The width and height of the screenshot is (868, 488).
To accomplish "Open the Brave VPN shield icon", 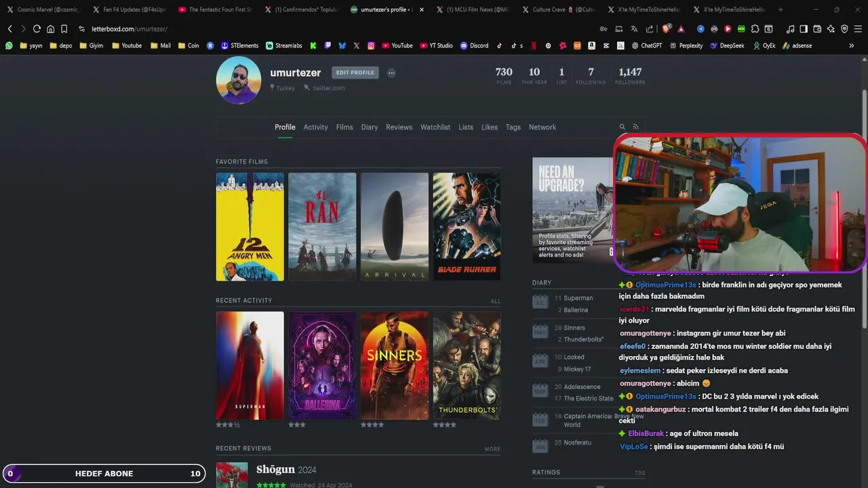I will click(x=844, y=29).
